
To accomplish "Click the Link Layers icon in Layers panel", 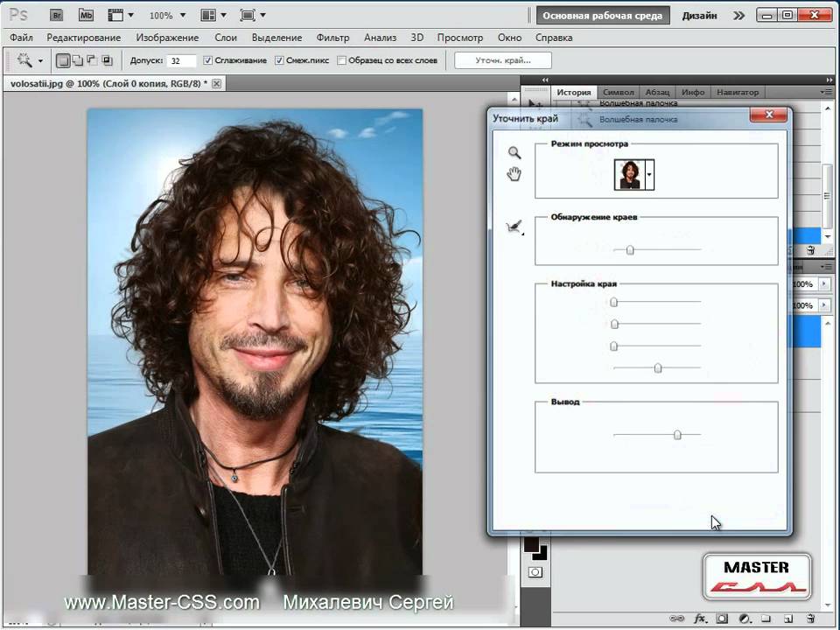I will point(676,619).
